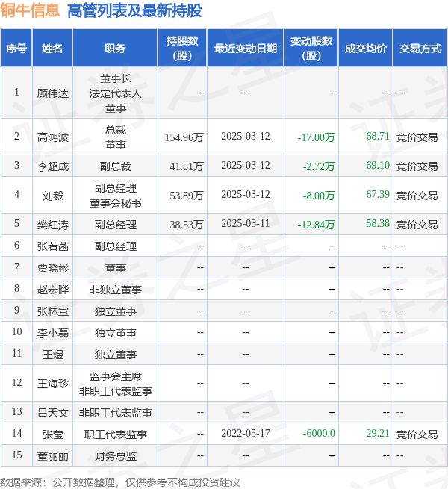Image resolution: width=448 pixels, height=489 pixels.
Task: Click the -12.84万 change value
Action: [316, 225]
